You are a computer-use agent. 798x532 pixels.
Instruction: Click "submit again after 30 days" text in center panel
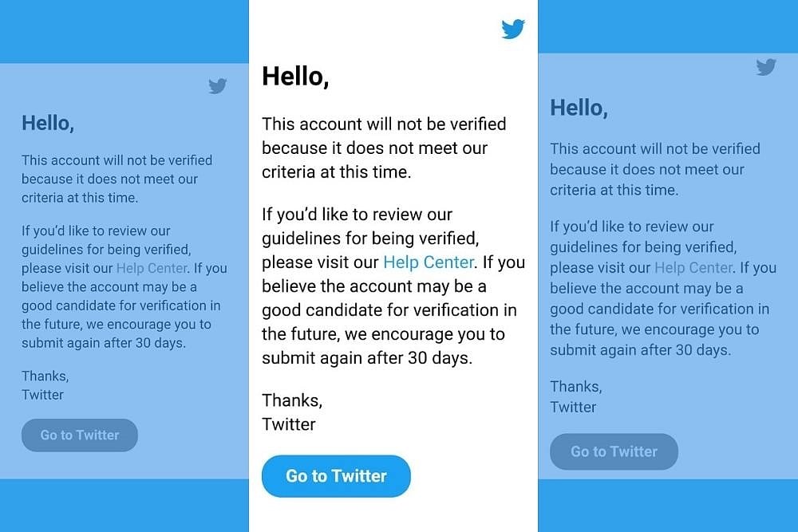pyautogui.click(x=367, y=359)
